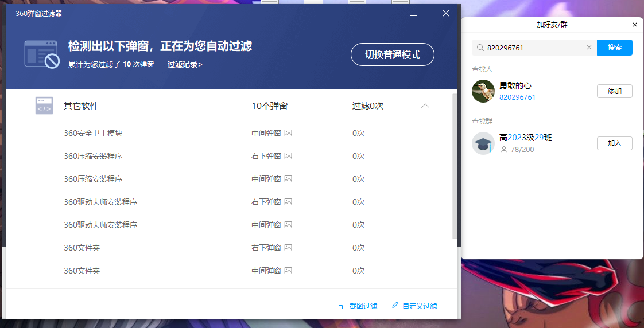Screen dimensions: 644x328
Task: Open the 过滤记录 link
Action: point(185,64)
